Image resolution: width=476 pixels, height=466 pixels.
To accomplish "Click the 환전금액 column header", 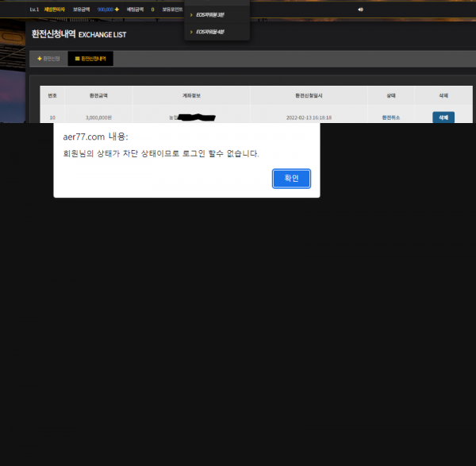I will coord(99,94).
